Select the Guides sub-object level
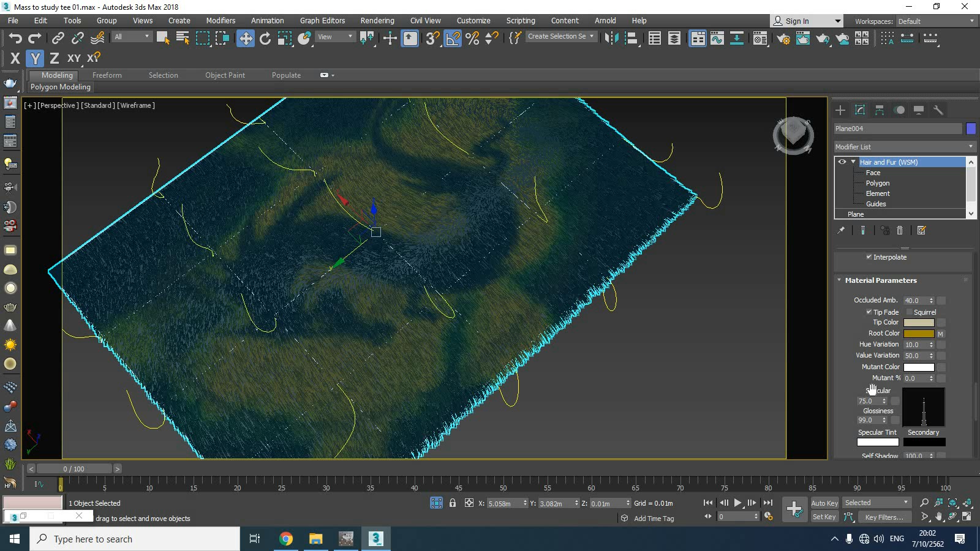 click(876, 204)
